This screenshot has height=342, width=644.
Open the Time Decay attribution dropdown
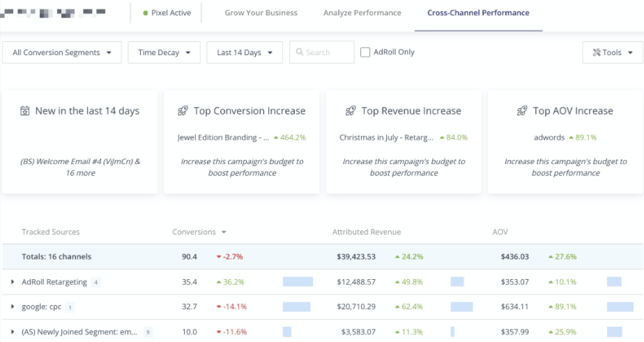pos(164,52)
